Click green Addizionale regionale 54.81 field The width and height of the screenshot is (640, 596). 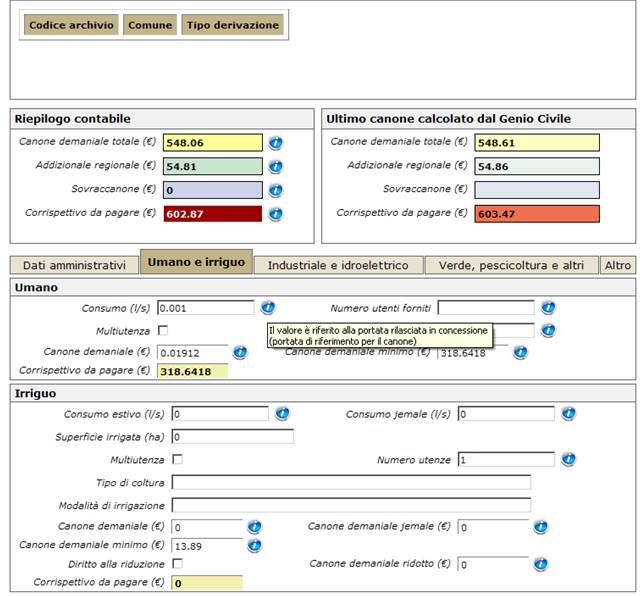point(213,166)
